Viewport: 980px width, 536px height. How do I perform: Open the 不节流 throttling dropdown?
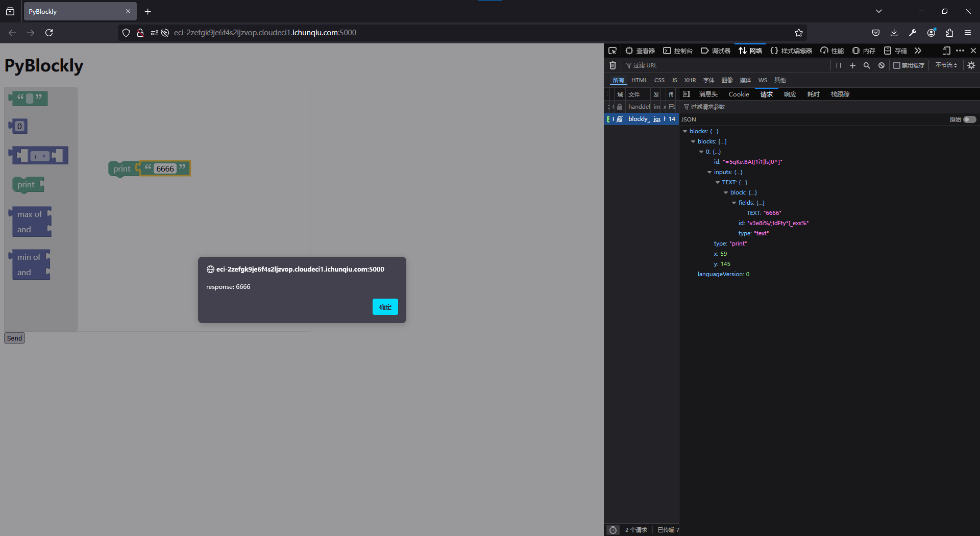coord(946,65)
